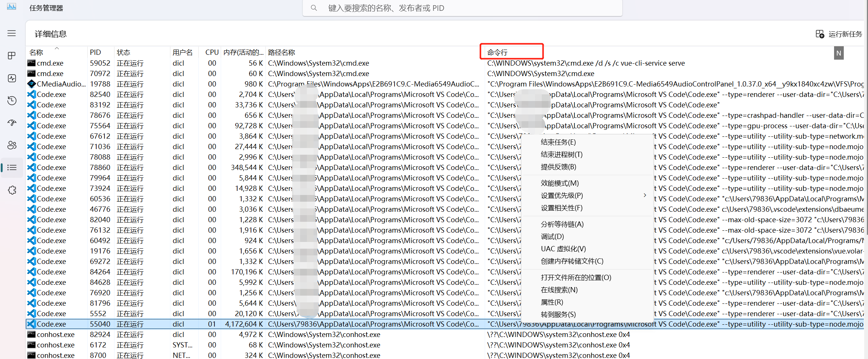
Task: Click the cmd.exe icon in PID 70972 row
Action: click(x=31, y=73)
